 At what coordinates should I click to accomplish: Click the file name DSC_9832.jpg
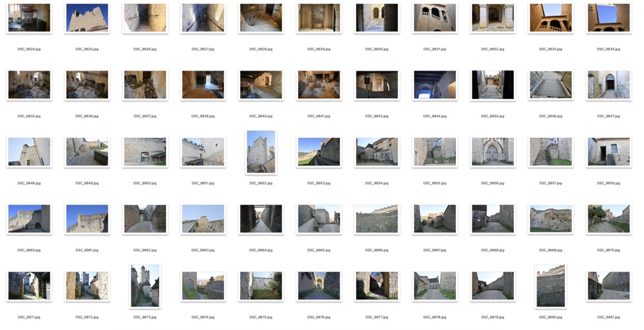[x=492, y=49]
